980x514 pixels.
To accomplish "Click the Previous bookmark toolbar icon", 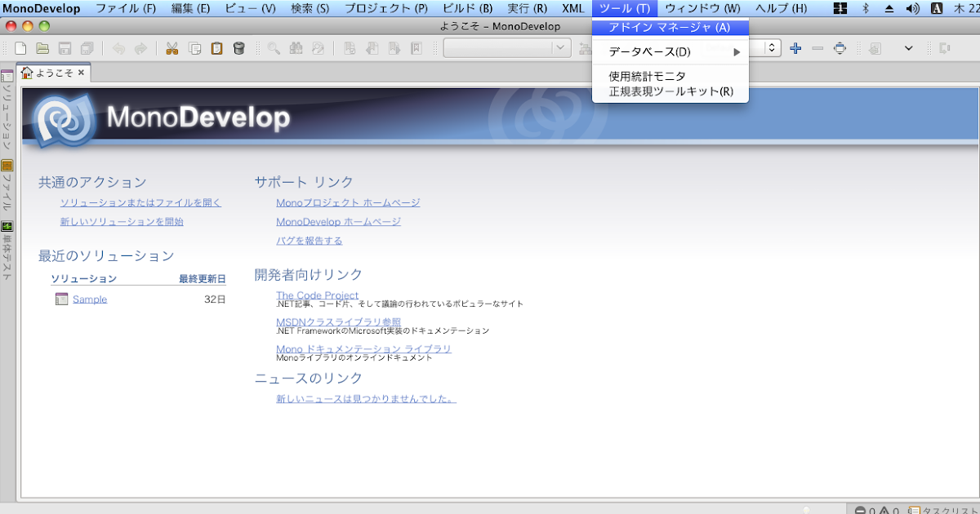I will [372, 48].
